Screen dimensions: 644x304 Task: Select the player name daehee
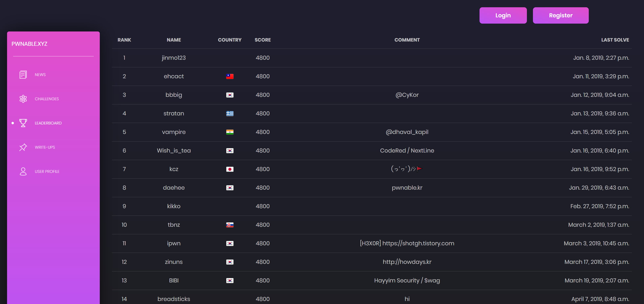pos(174,188)
